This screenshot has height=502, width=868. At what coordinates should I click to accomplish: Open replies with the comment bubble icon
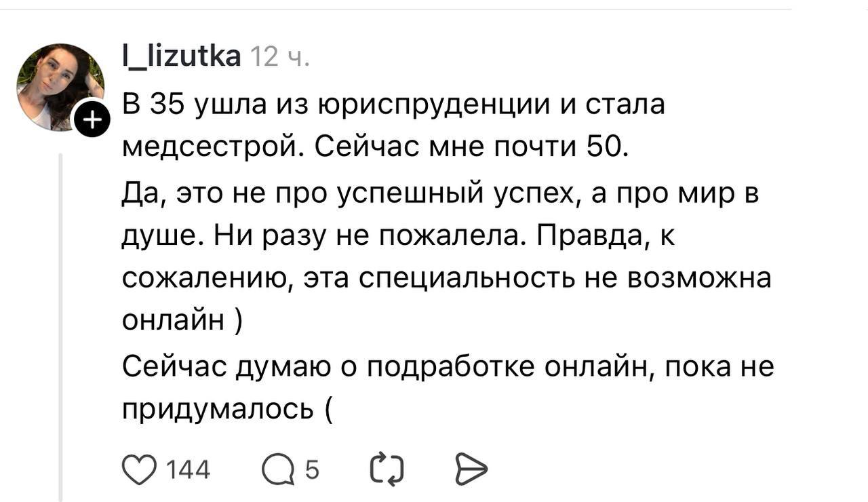tap(277, 469)
